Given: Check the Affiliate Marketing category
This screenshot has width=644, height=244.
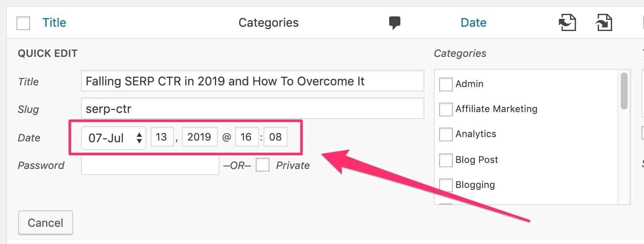Looking at the screenshot, I should click(446, 109).
